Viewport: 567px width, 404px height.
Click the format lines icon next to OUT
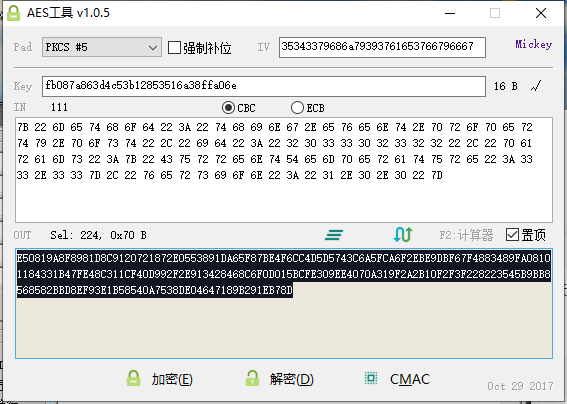tap(334, 235)
